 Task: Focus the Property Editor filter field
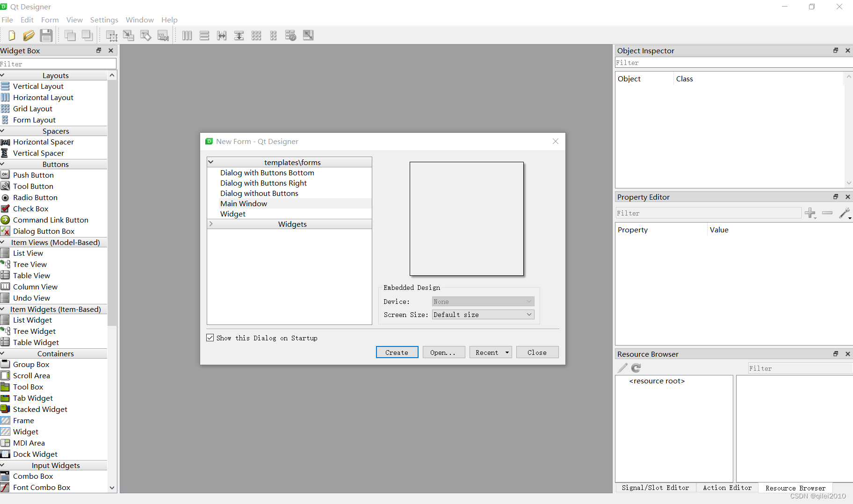708,213
